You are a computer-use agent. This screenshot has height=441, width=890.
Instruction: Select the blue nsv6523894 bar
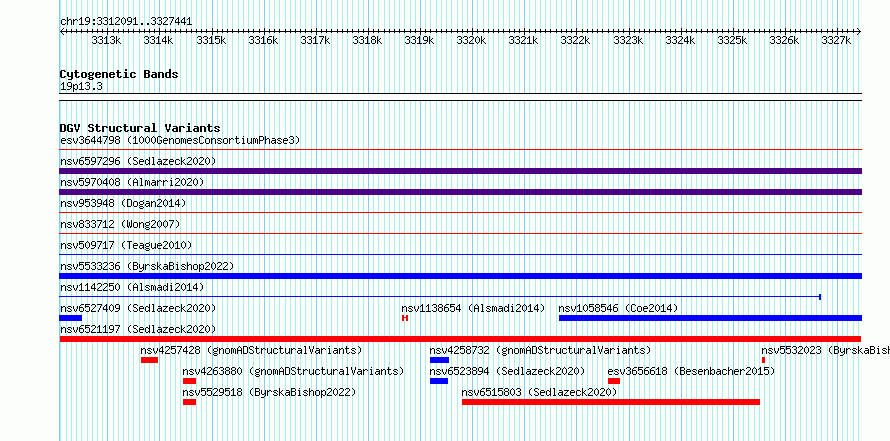(x=439, y=381)
